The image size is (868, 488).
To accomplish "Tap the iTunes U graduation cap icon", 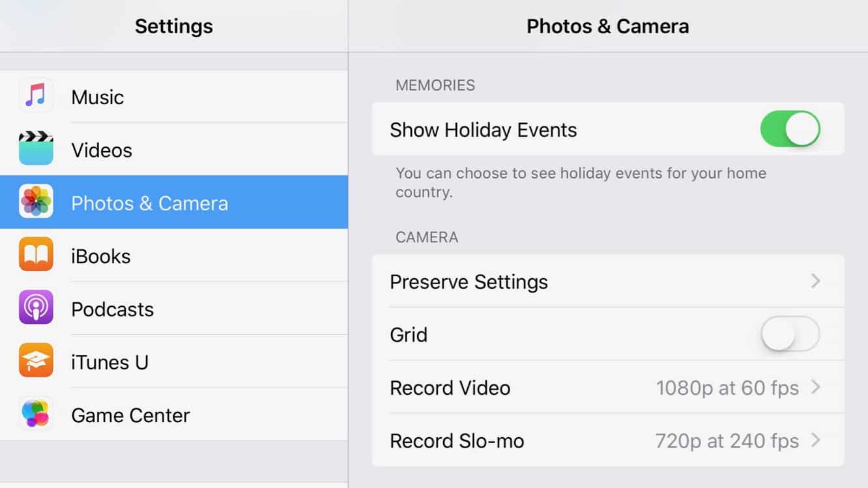I will click(36, 360).
